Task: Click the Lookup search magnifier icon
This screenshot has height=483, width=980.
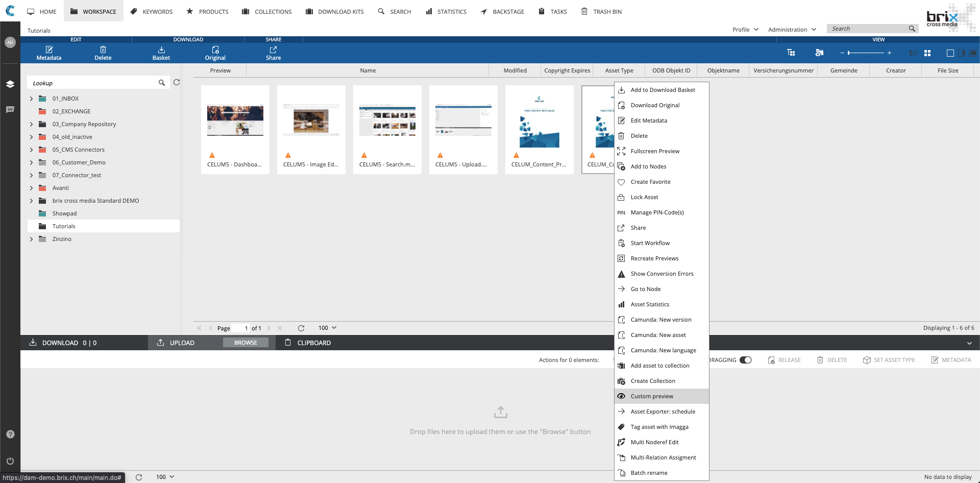Action: pos(162,83)
